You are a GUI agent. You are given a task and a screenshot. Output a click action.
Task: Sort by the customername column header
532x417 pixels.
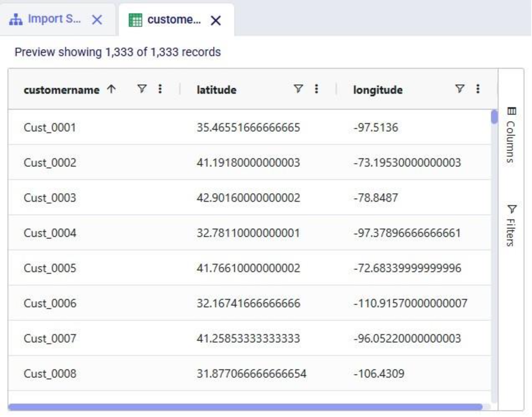61,90
